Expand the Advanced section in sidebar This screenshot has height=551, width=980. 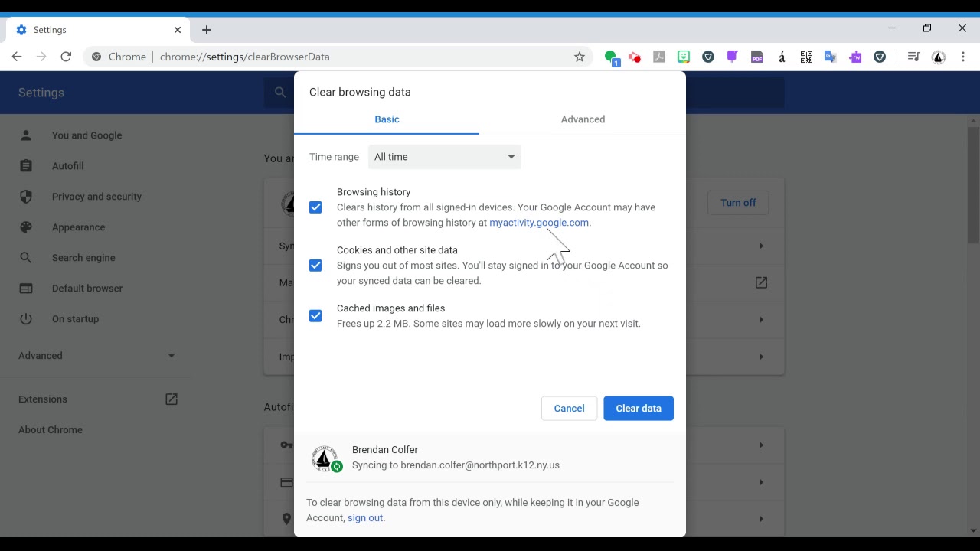(96, 356)
